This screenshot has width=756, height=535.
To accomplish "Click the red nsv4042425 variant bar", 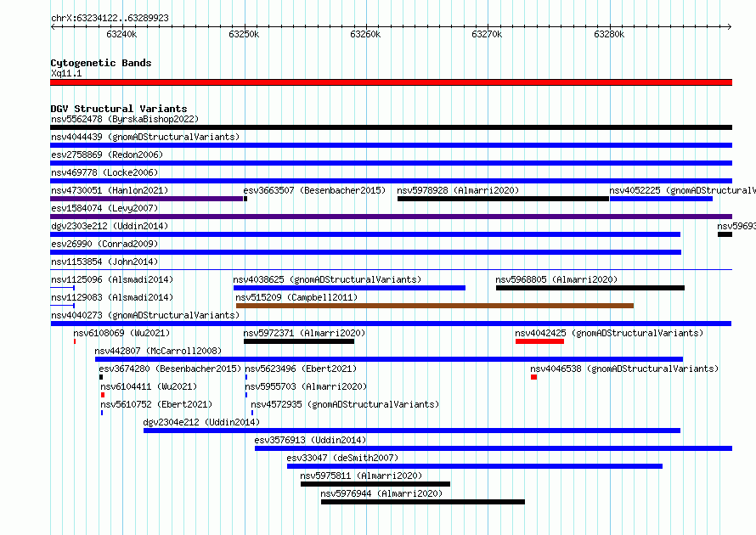I will 539,341.
